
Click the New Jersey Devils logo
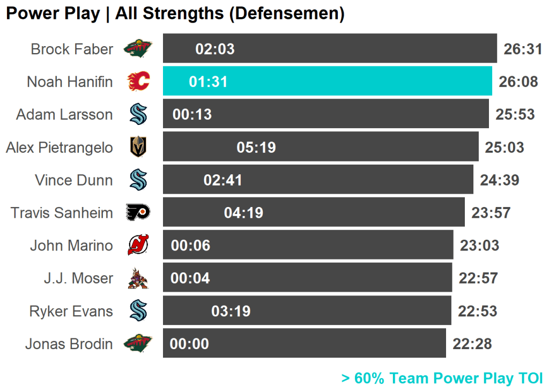pyautogui.click(x=138, y=245)
